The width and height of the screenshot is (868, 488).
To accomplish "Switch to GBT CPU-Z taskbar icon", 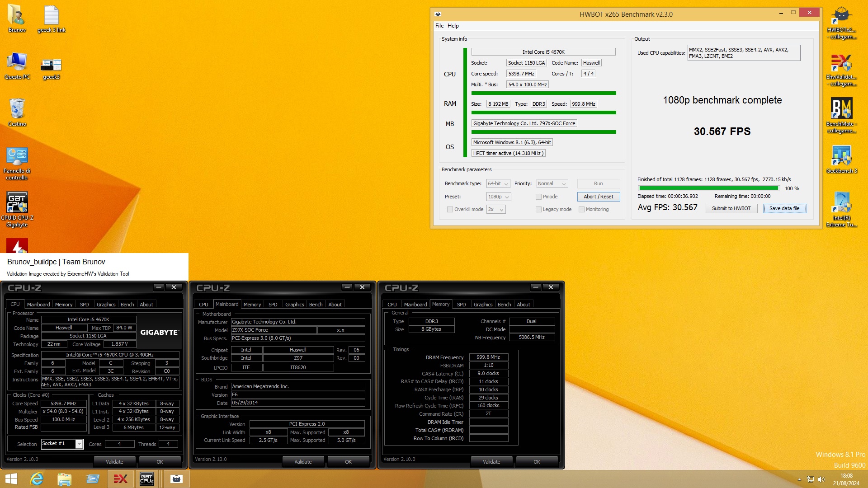I will pyautogui.click(x=147, y=479).
